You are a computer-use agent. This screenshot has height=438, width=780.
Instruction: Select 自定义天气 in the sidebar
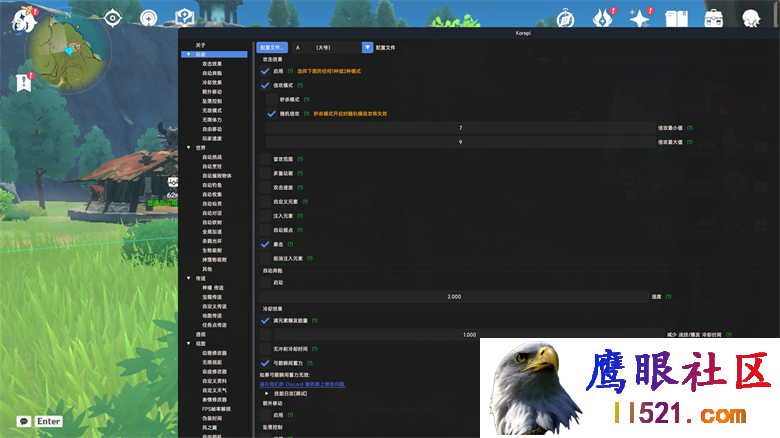point(214,390)
